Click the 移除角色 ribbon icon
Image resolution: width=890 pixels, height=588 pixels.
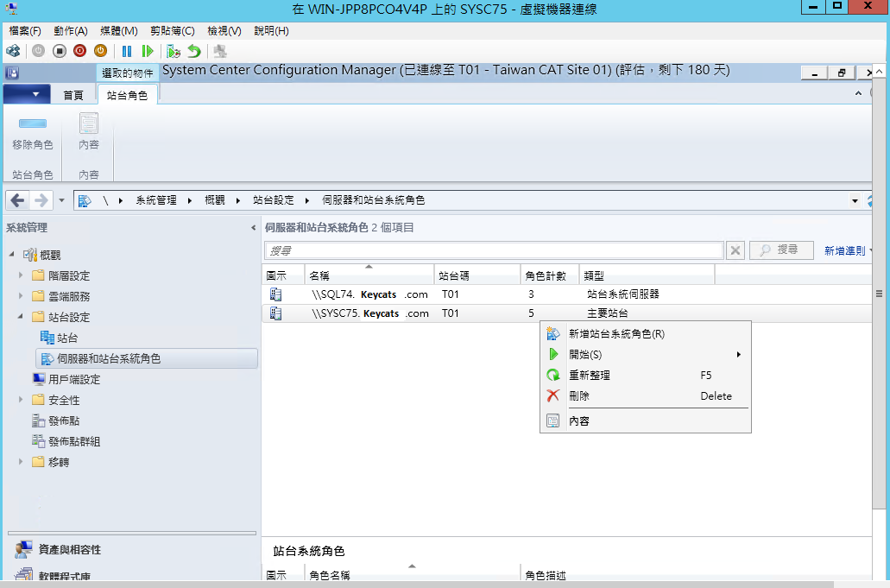click(x=32, y=123)
